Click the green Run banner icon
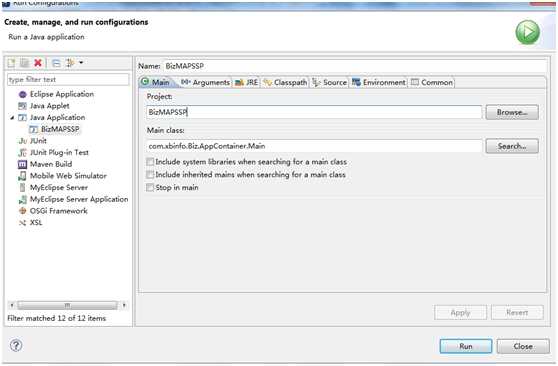The image size is (558, 366). coord(527,32)
